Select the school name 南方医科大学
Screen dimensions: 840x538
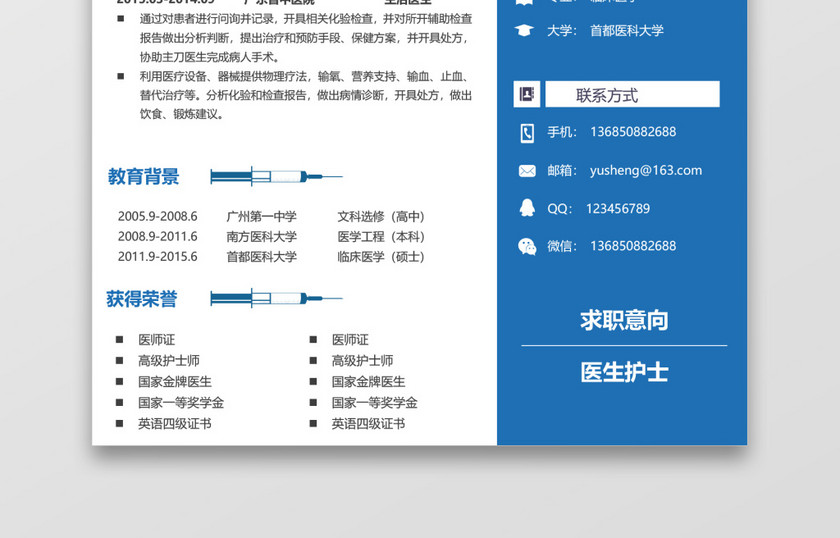tap(261, 236)
